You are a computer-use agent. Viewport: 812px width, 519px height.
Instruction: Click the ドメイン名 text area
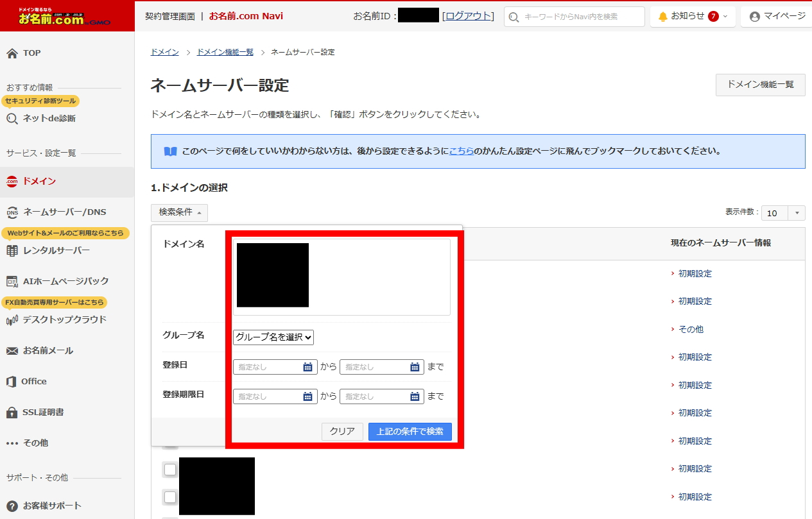click(341, 277)
